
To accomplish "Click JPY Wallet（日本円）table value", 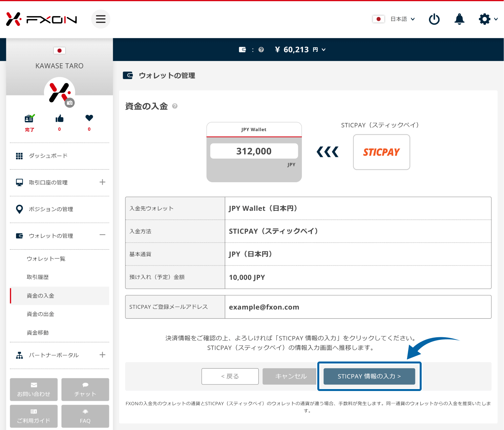I will point(263,208).
